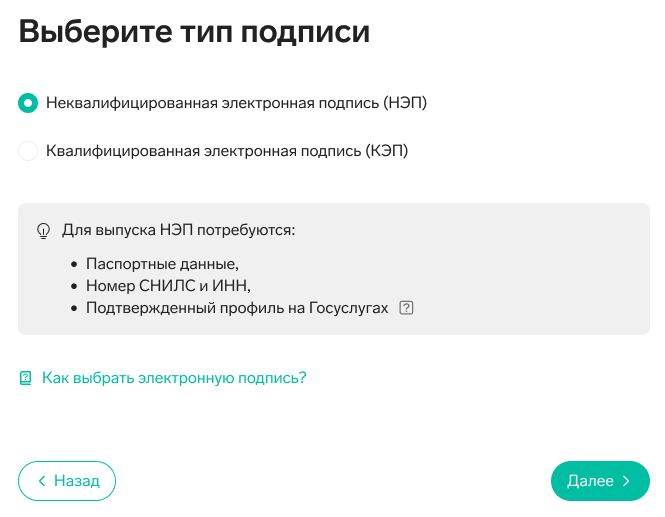Image resolution: width=665 pixels, height=517 pixels.
Task: Click the Паспортные данные list item
Action: [162, 264]
